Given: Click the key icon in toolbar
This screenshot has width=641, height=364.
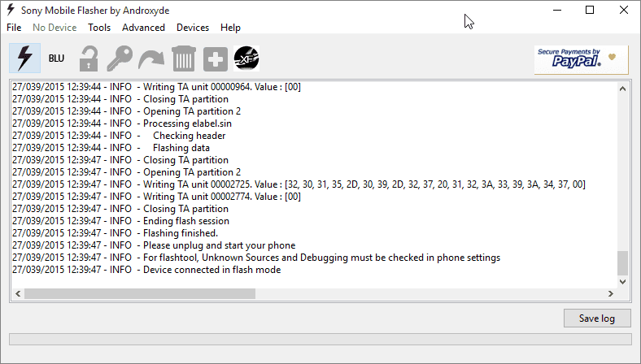Looking at the screenshot, I should 120,58.
